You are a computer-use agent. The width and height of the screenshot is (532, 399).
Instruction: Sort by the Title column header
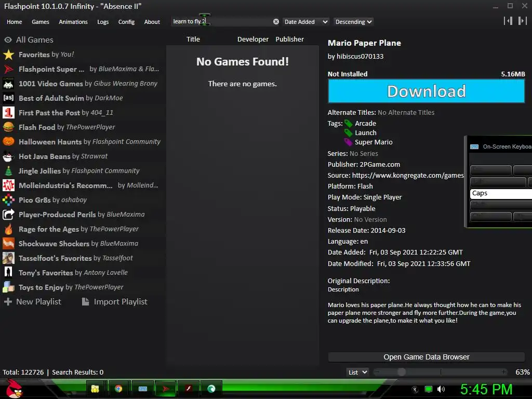click(193, 39)
